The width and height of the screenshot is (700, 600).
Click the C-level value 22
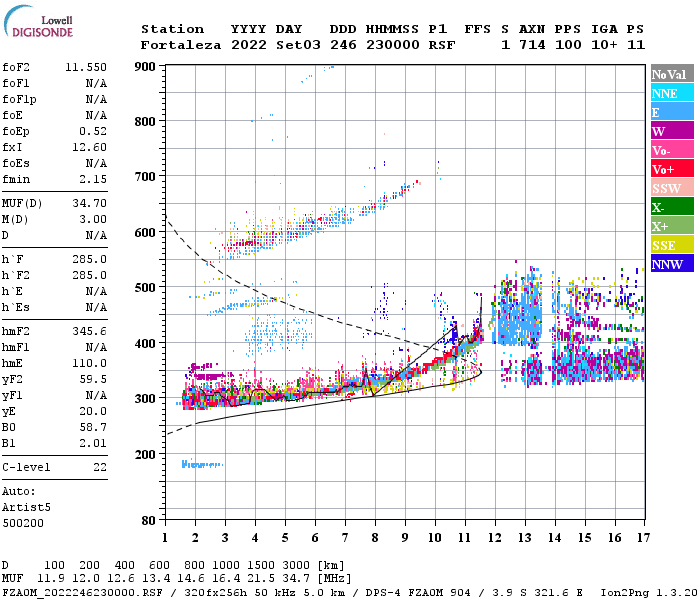click(100, 467)
